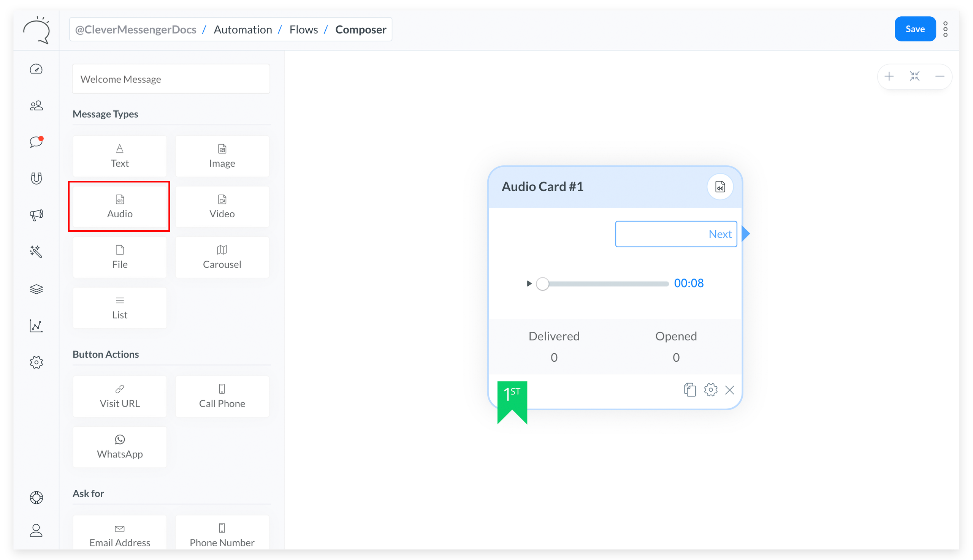Open the magic wand automation icon
973x560 pixels.
click(36, 252)
